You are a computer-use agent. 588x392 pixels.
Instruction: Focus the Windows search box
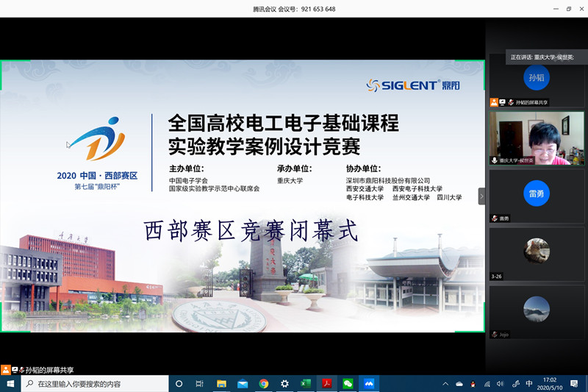(95, 384)
